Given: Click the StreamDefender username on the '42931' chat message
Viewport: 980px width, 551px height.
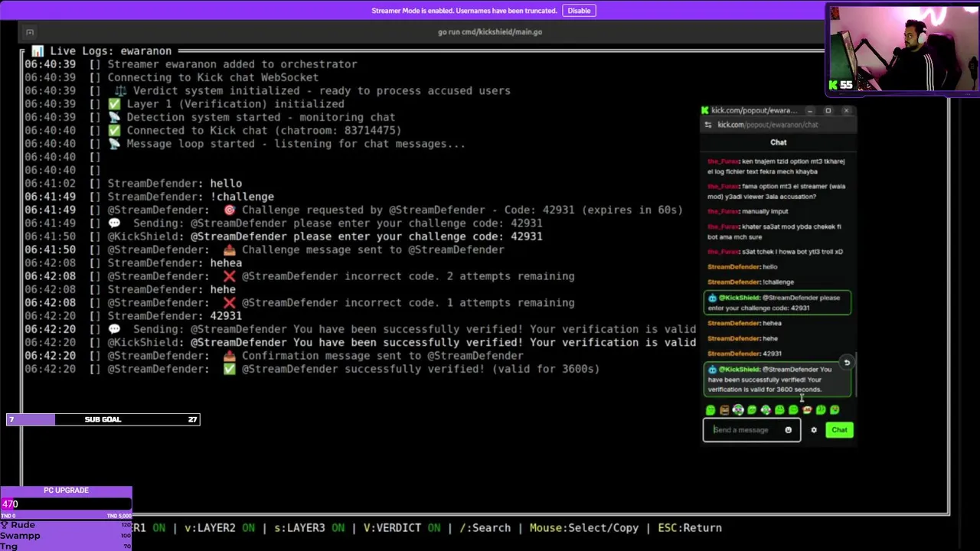Looking at the screenshot, I should [733, 354].
